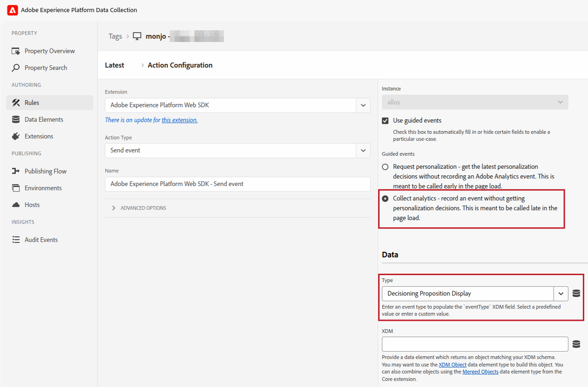Go to Data Elements section

coord(44,119)
